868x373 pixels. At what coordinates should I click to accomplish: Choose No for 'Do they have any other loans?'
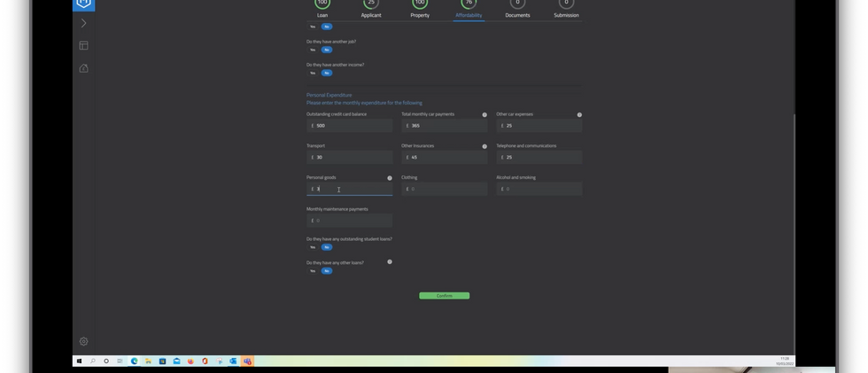click(x=327, y=271)
